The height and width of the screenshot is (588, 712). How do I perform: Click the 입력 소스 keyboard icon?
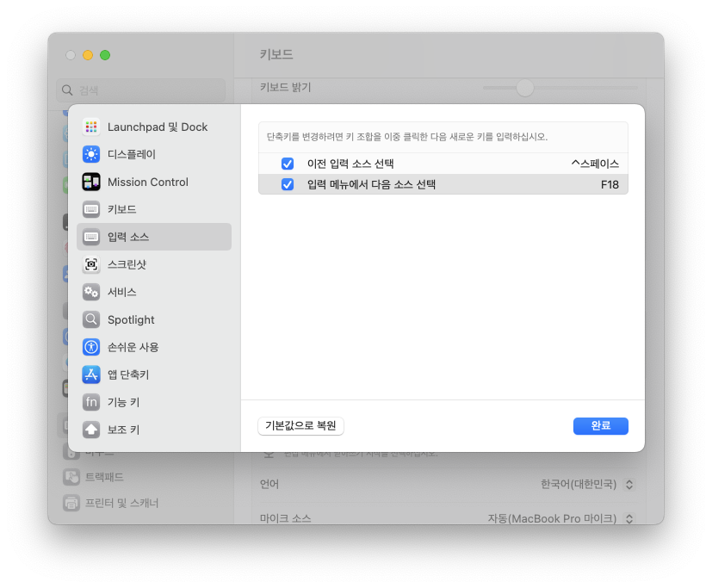click(91, 237)
